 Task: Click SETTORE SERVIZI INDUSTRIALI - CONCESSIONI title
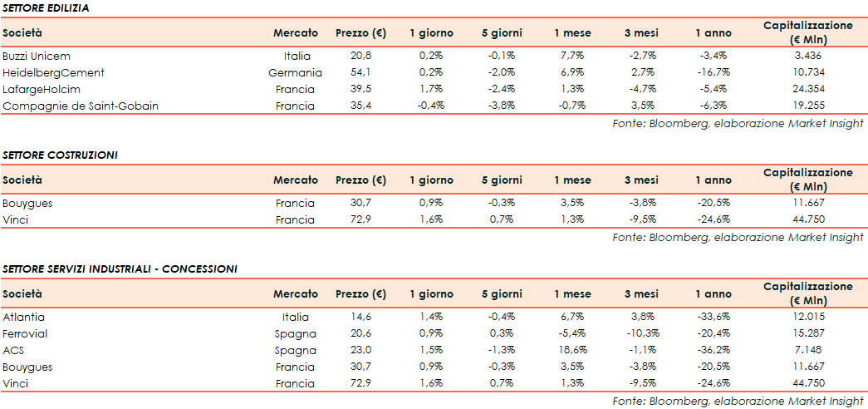pos(120,269)
